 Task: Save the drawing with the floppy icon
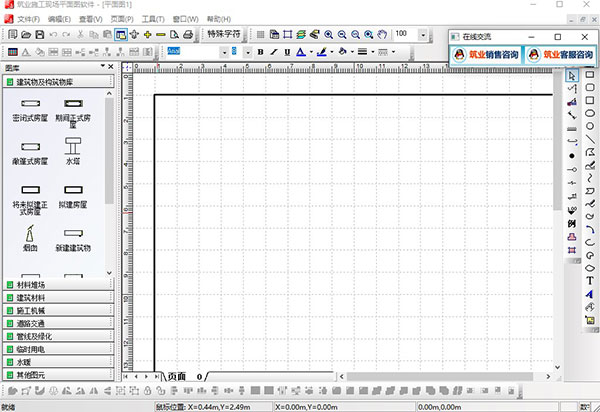pyautogui.click(x=40, y=35)
